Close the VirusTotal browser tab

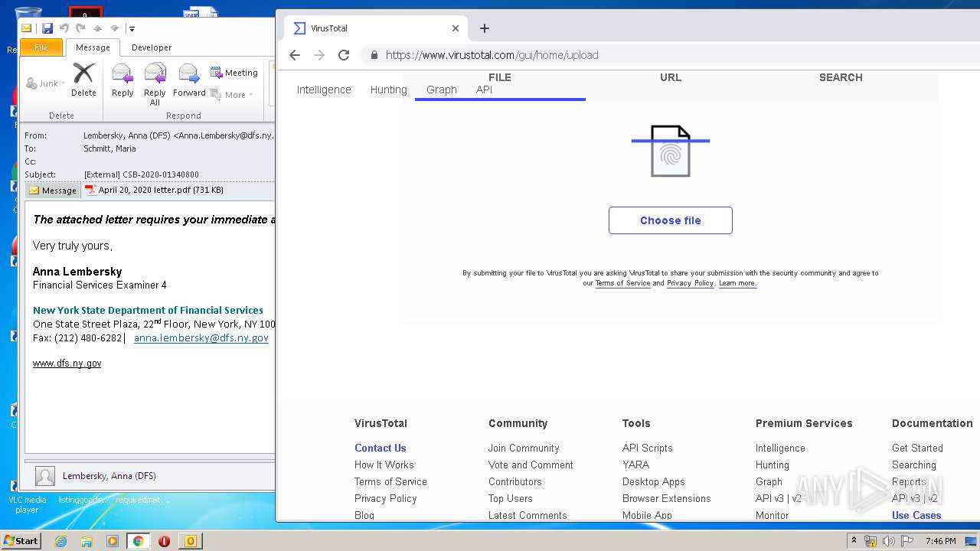coord(456,28)
